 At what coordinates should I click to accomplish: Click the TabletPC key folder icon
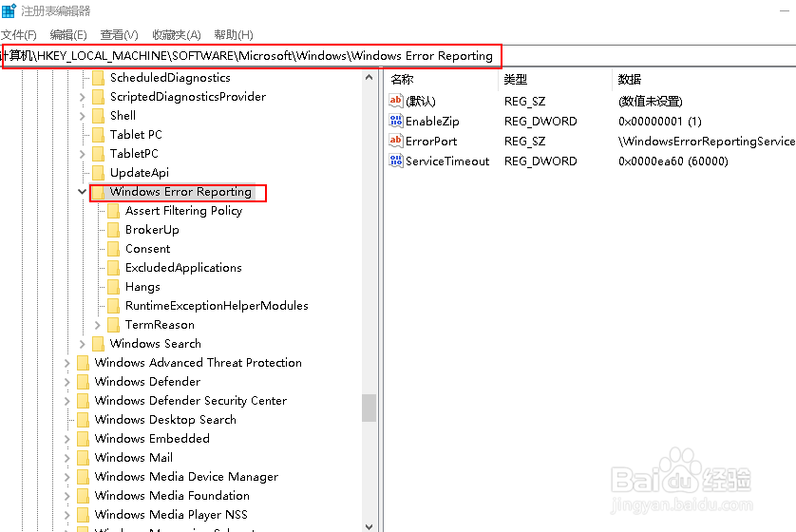[x=99, y=153]
